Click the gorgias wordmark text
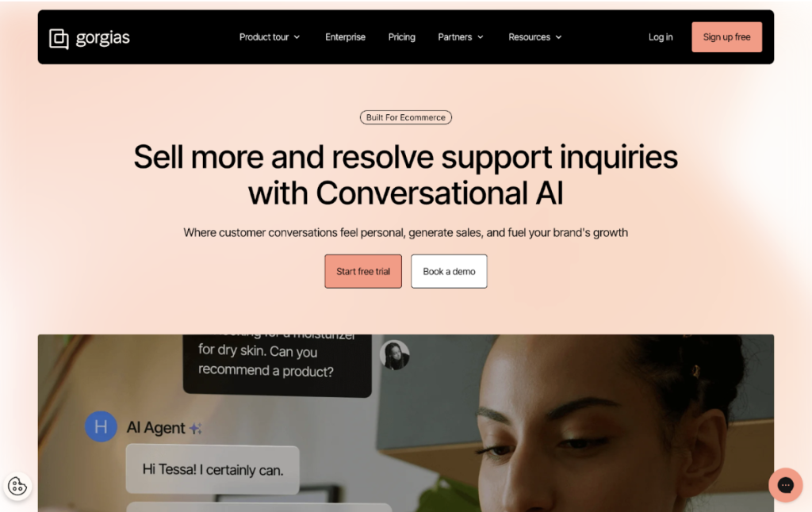Viewport: 812px width, 512px height. pos(102,38)
